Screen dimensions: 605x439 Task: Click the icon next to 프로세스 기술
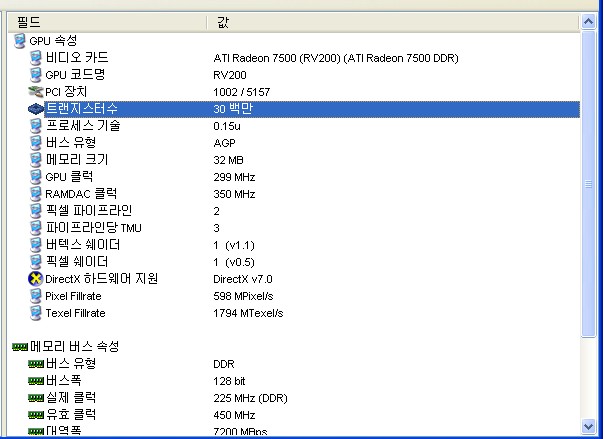point(35,126)
